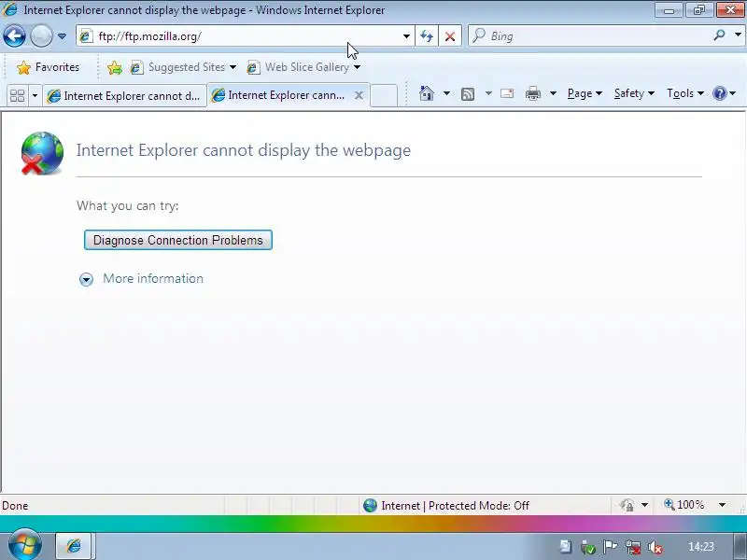This screenshot has width=747, height=560.
Task: Click the network disconnected tray icon
Action: (633, 547)
